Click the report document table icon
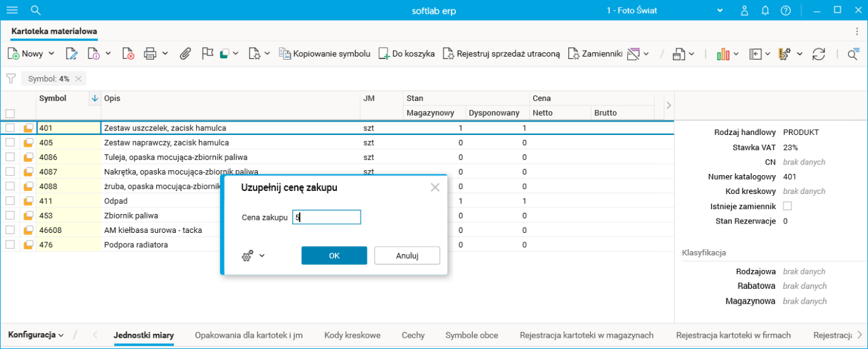Viewport: 868px width, 349px height. click(679, 54)
